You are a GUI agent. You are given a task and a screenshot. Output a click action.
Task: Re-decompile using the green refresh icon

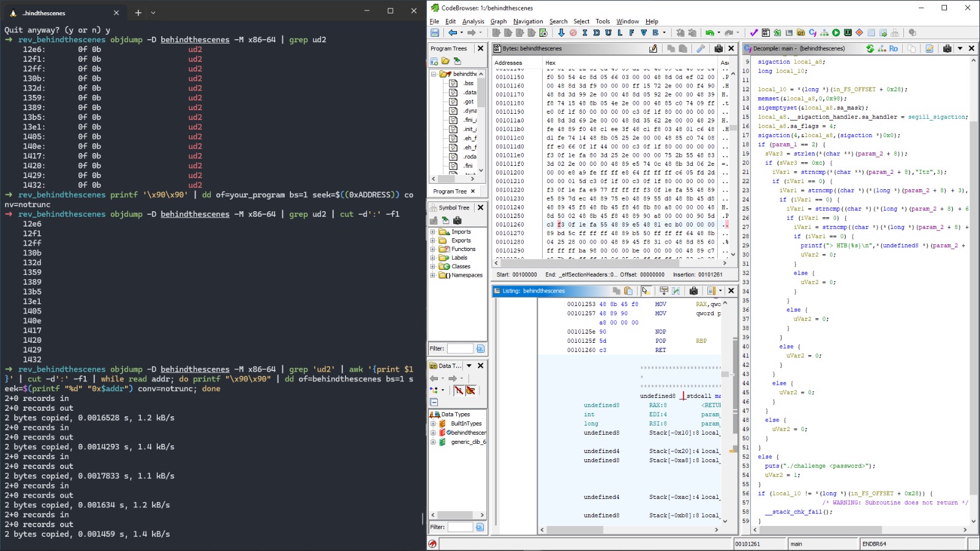pyautogui.click(x=870, y=48)
